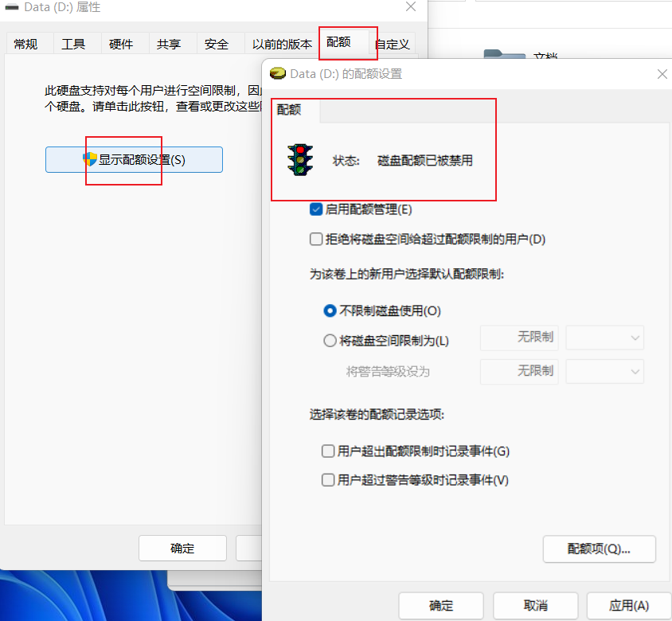Click 将警告等级设为 label
The width and height of the screenshot is (672, 621).
(388, 371)
